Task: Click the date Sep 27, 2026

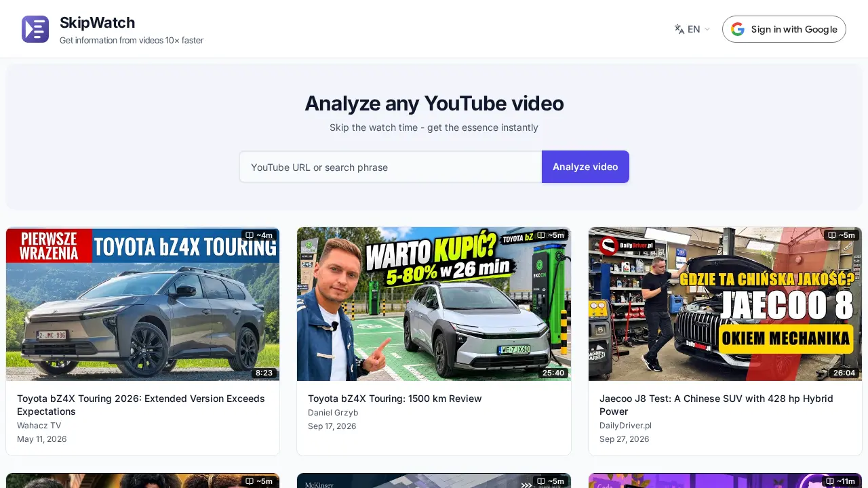Action: click(x=624, y=439)
